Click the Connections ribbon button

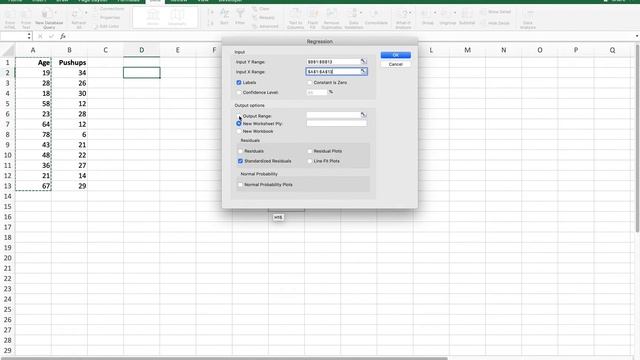tap(109, 9)
